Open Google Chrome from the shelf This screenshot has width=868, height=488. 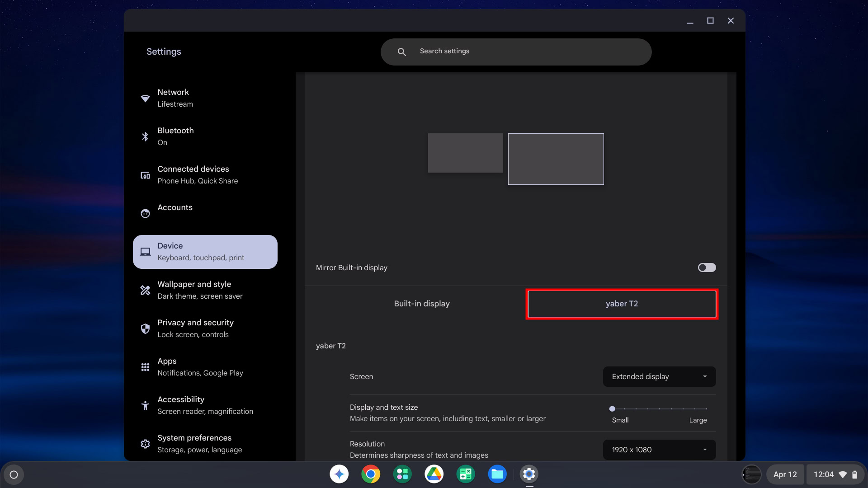(371, 474)
